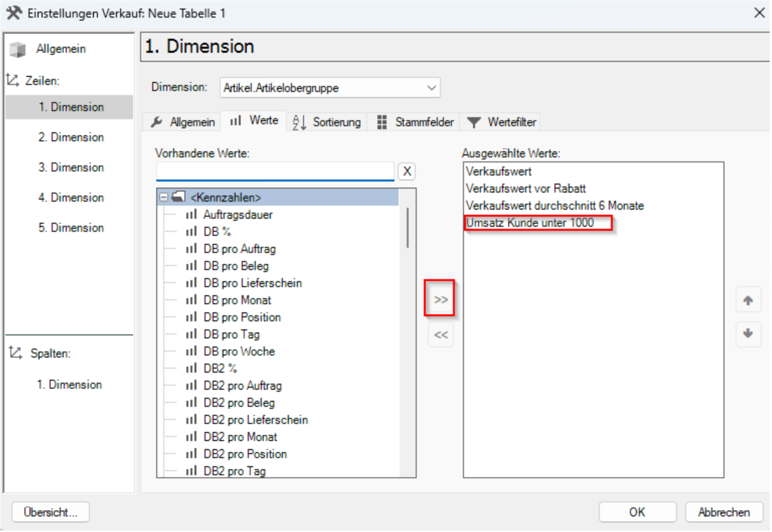Select DB pro Monat in the tree
The height and width of the screenshot is (532, 772).
point(237,300)
